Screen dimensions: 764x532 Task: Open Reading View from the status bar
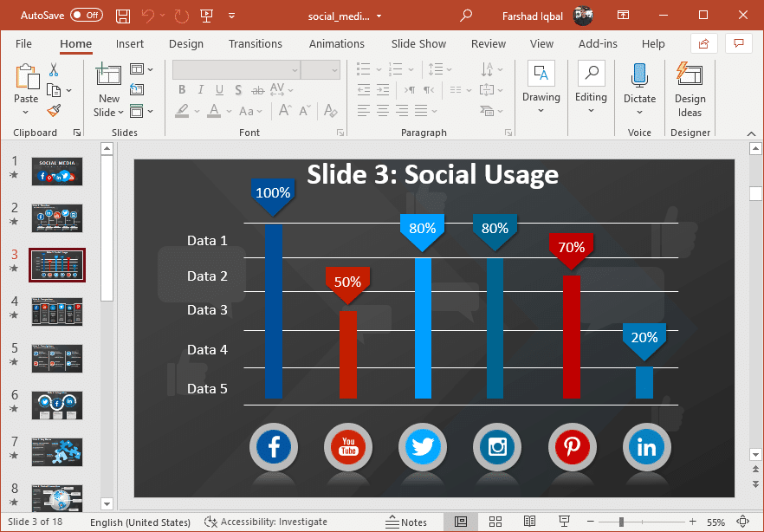pos(528,522)
